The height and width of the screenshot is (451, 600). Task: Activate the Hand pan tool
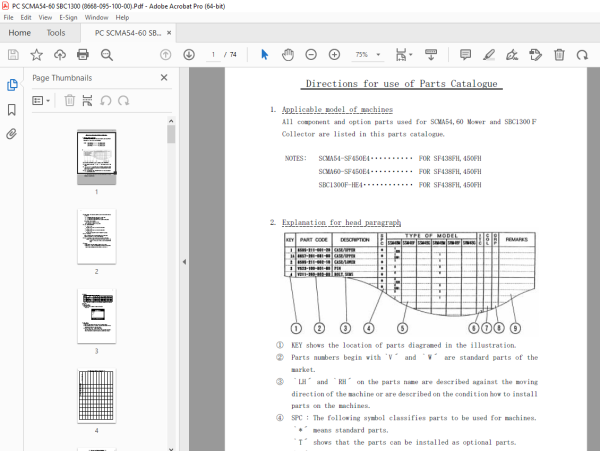tap(288, 55)
